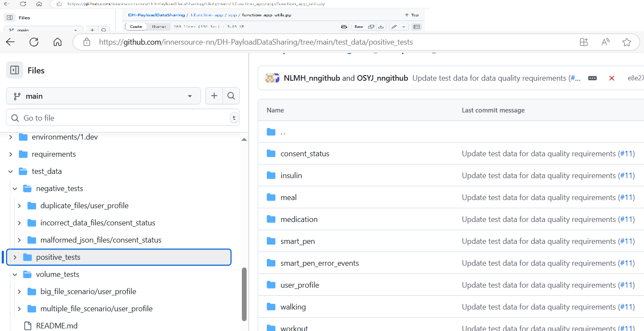Click the search magnifier button in the front window
This screenshot has height=331, width=644.
[231, 96]
